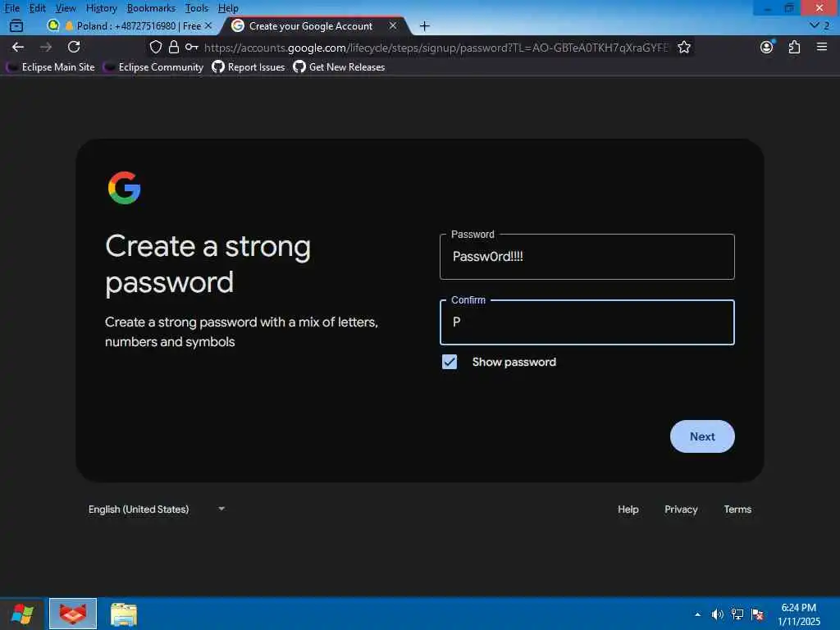This screenshot has height=630, width=840.
Task: Open the network tray icon
Action: point(737,614)
